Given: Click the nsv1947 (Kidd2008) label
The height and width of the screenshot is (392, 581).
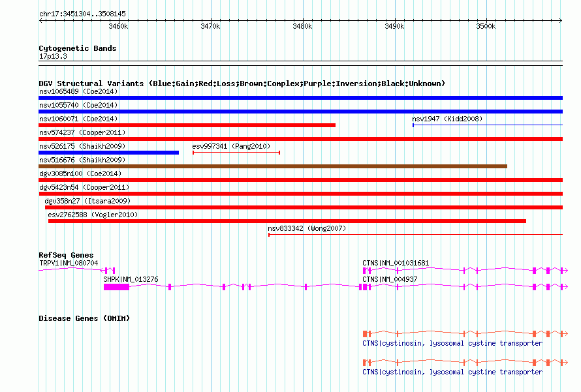Looking at the screenshot, I should tap(447, 119).
